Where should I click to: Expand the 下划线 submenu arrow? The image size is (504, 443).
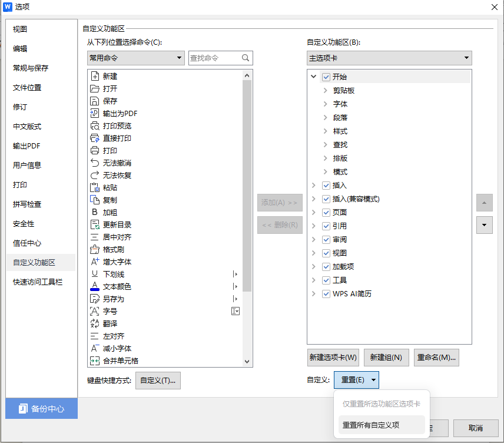pyautogui.click(x=236, y=274)
